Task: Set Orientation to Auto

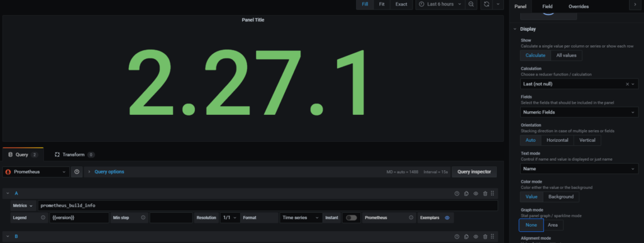Action: [x=531, y=140]
